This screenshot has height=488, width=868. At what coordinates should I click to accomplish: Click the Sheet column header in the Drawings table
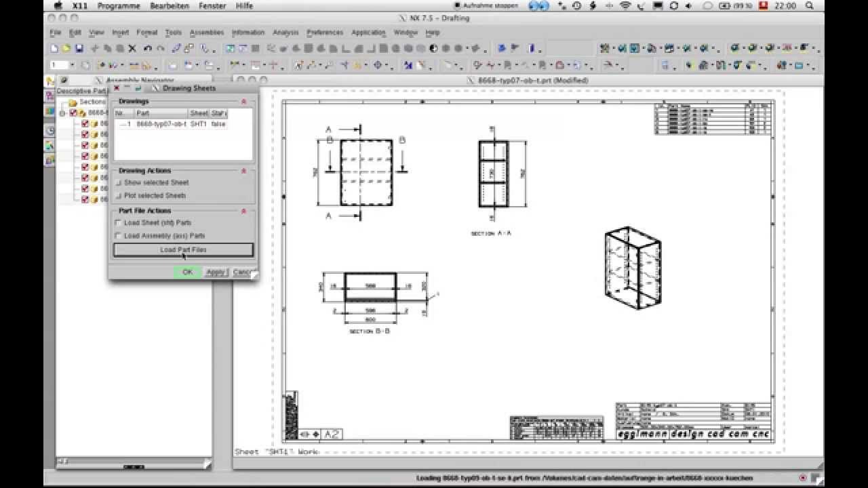click(x=199, y=113)
